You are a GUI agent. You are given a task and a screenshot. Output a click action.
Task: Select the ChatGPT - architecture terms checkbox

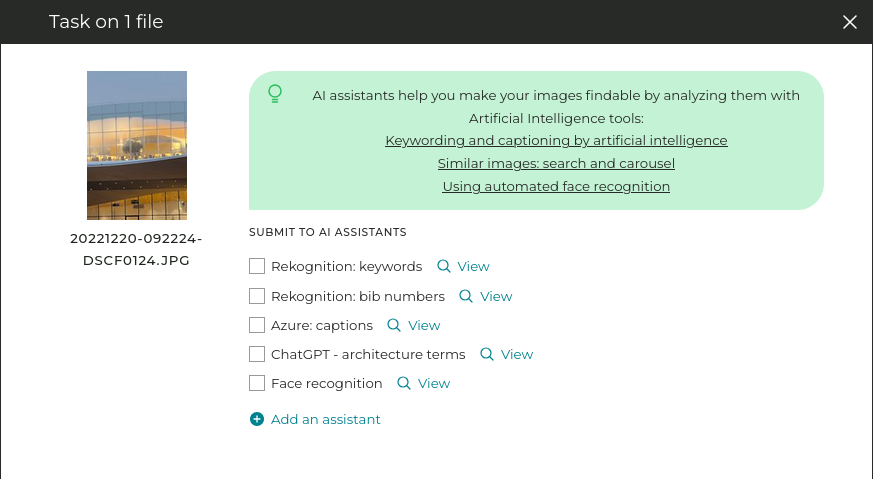[257, 354]
